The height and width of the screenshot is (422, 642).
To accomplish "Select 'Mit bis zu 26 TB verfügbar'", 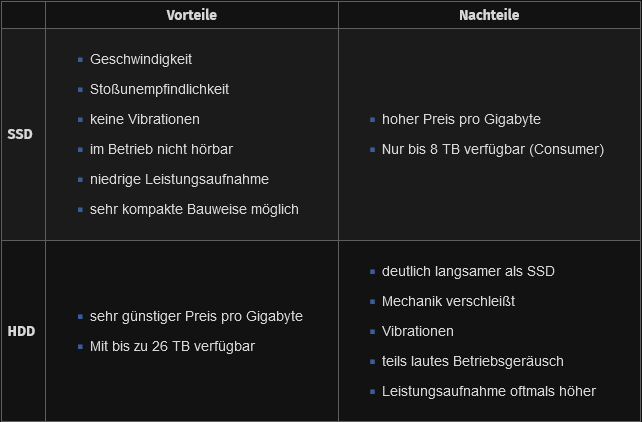I will (172, 346).
